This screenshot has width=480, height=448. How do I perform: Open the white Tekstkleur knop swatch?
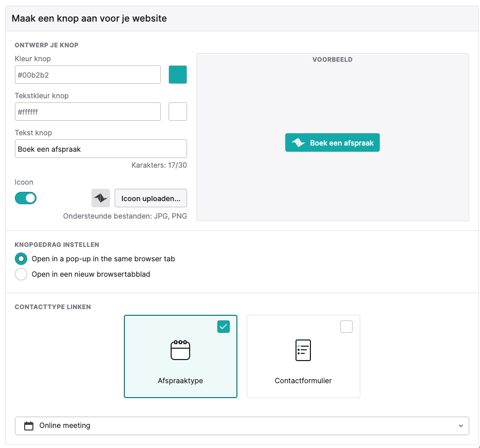[177, 112]
